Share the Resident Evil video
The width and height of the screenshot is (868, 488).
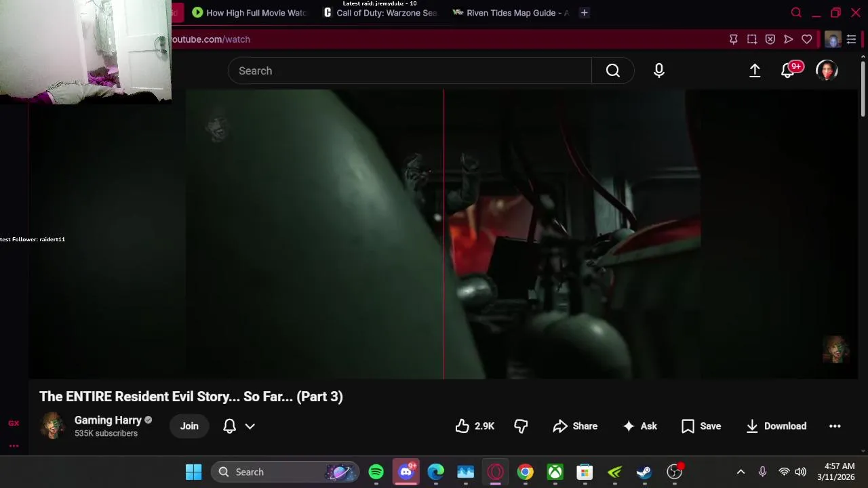click(575, 426)
